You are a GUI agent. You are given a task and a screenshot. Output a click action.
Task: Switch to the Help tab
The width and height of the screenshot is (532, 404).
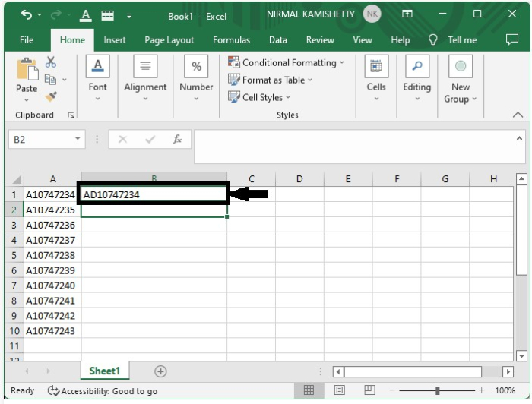coord(401,40)
